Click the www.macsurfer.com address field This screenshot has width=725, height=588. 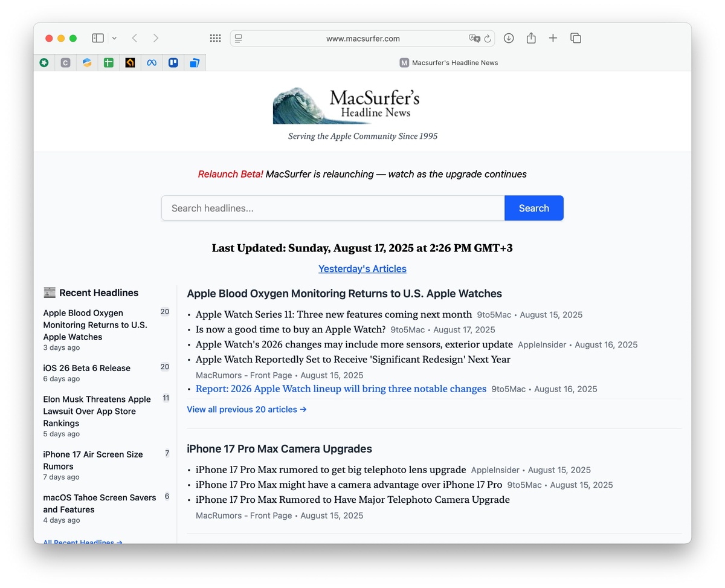tap(362, 39)
